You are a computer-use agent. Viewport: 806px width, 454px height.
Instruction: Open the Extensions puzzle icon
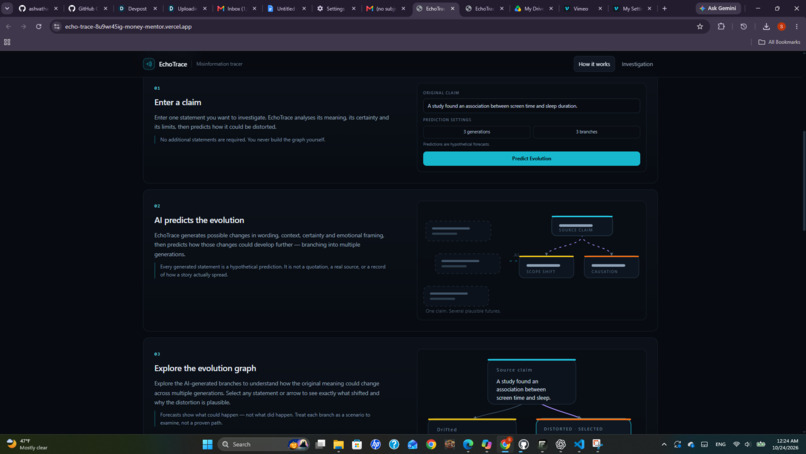[721, 27]
